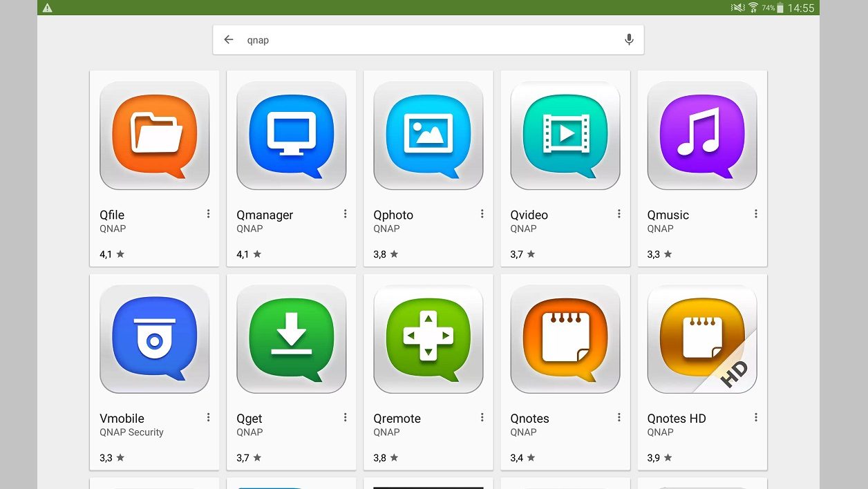The width and height of the screenshot is (868, 489).
Task: Open the overflow menu for Qnotes
Action: 619,417
